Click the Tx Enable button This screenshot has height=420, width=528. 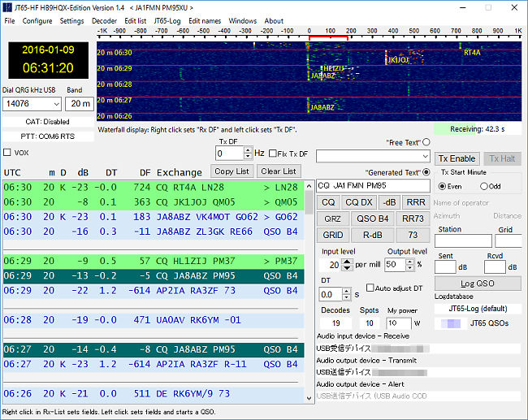point(457,158)
